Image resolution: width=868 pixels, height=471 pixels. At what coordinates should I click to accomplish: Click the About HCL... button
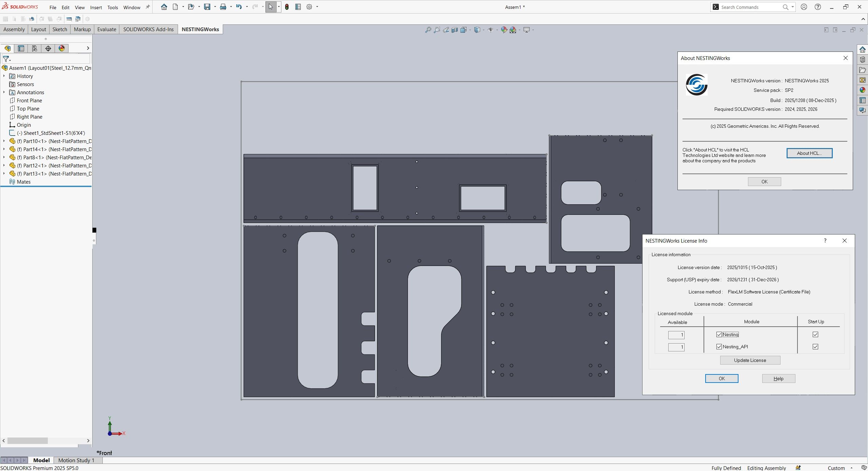[809, 153]
